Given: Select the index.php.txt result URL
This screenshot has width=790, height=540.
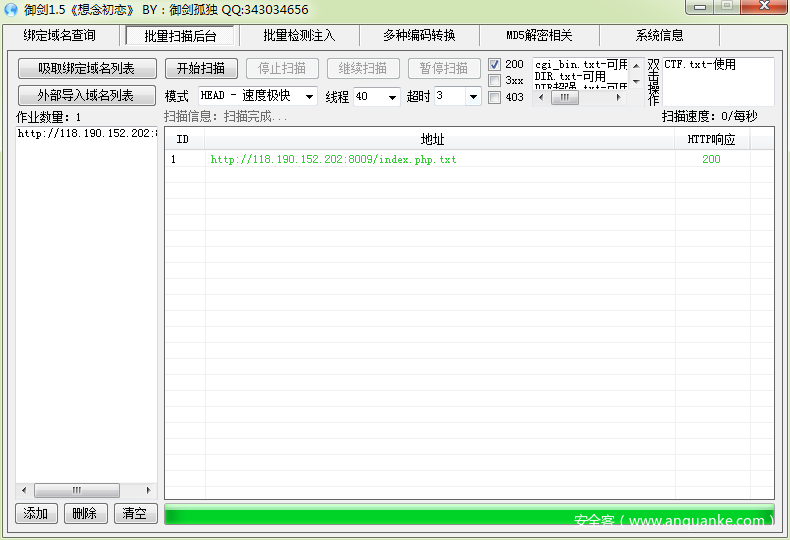Looking at the screenshot, I should [x=333, y=159].
